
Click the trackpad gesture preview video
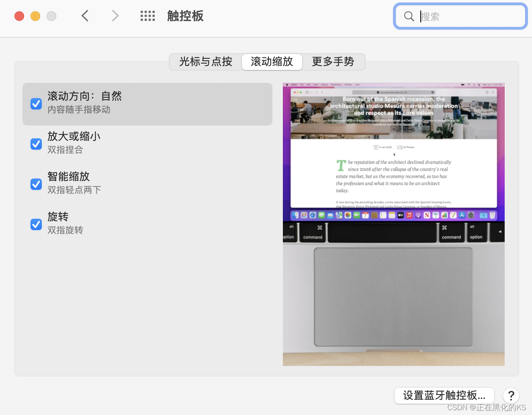coord(394,224)
